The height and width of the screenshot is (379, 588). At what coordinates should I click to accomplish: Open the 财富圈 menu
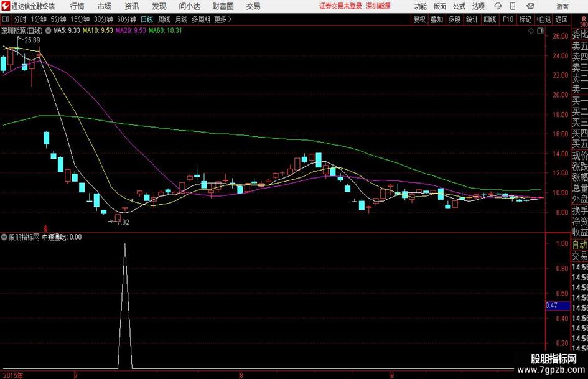tap(223, 6)
